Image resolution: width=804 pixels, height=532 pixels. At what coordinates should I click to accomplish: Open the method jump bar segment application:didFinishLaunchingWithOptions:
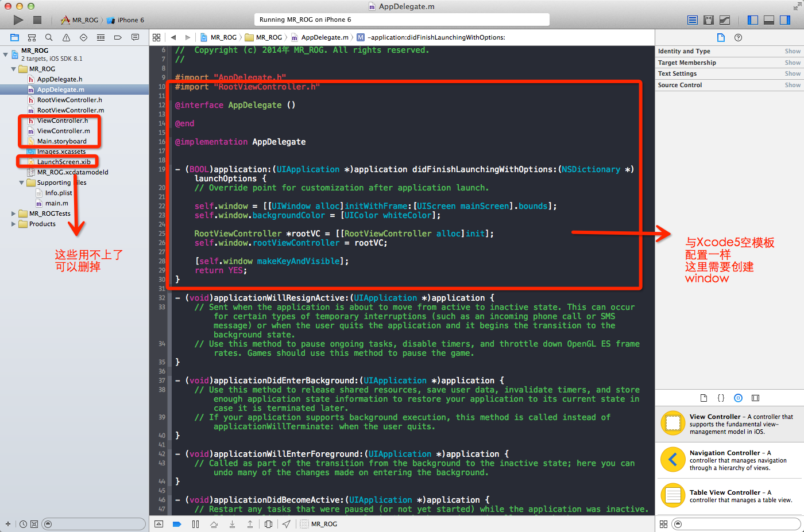[431, 37]
